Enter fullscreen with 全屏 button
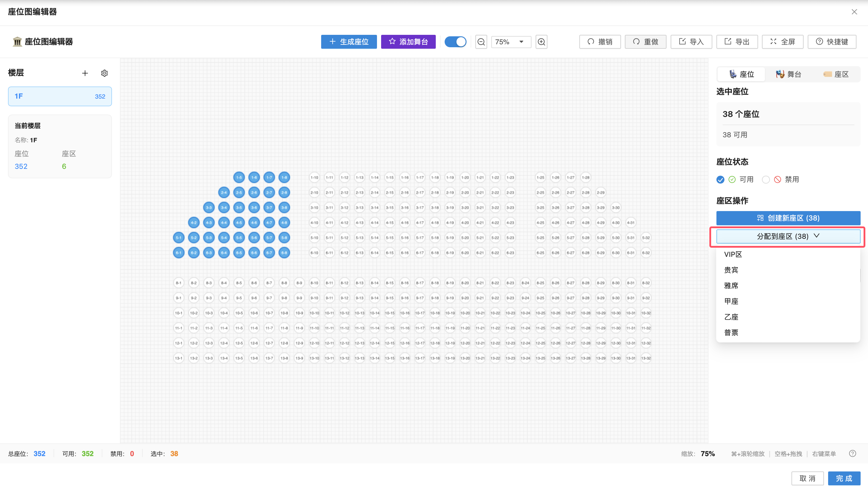868x493 pixels. click(782, 42)
